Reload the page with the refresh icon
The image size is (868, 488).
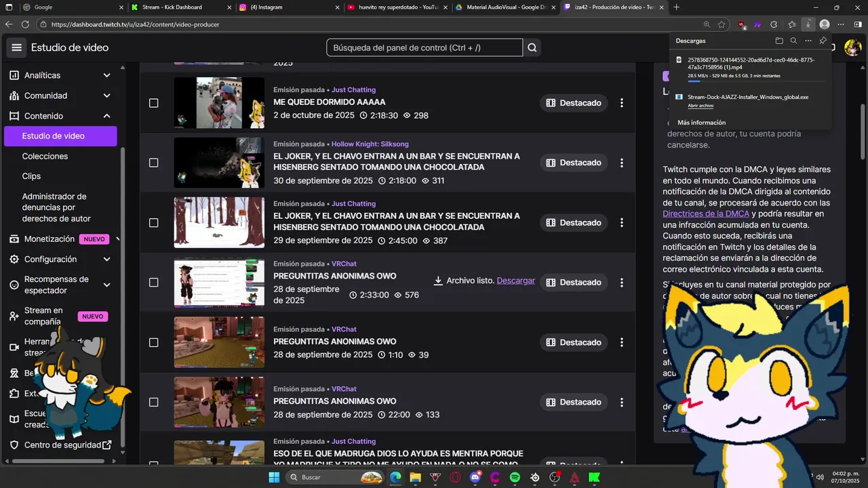tap(25, 24)
